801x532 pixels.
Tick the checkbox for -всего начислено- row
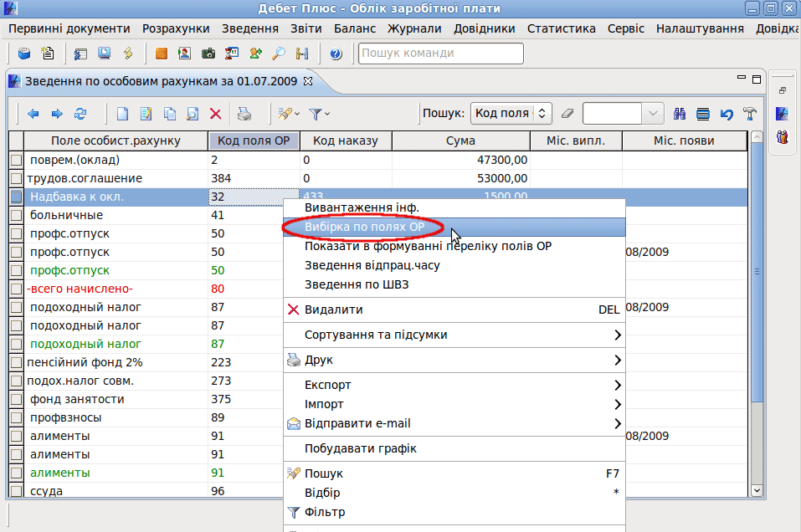pos(17,289)
